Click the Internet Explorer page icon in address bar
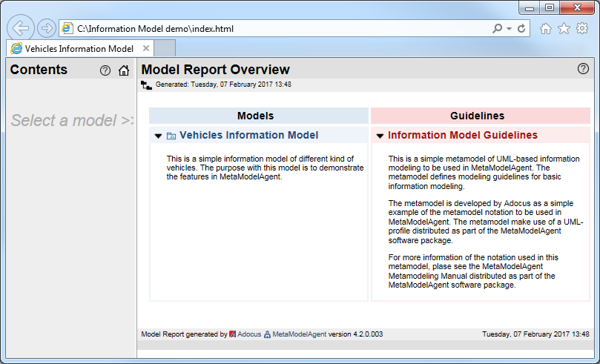 click(x=67, y=29)
